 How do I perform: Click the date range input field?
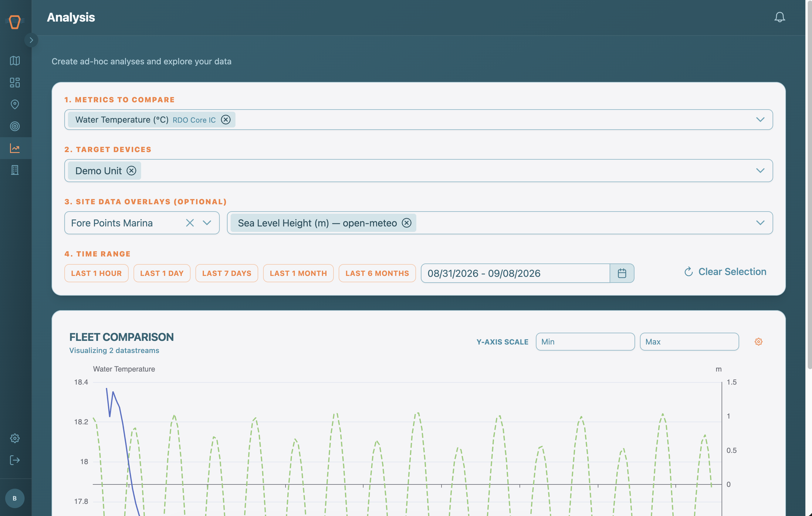[515, 273]
